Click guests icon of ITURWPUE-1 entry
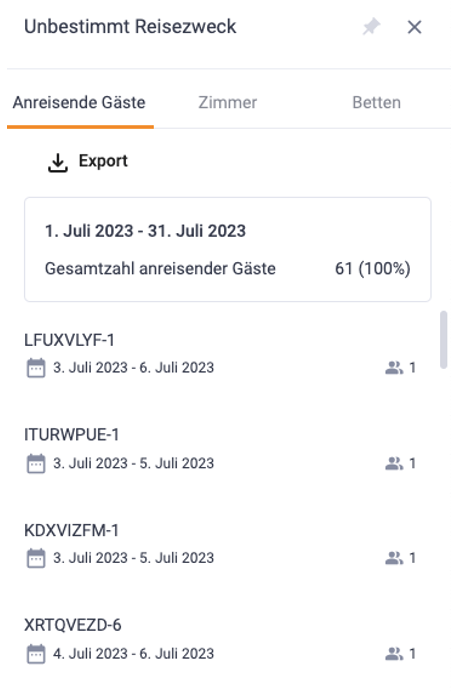Screen dimensions: 456x694 point(394,463)
